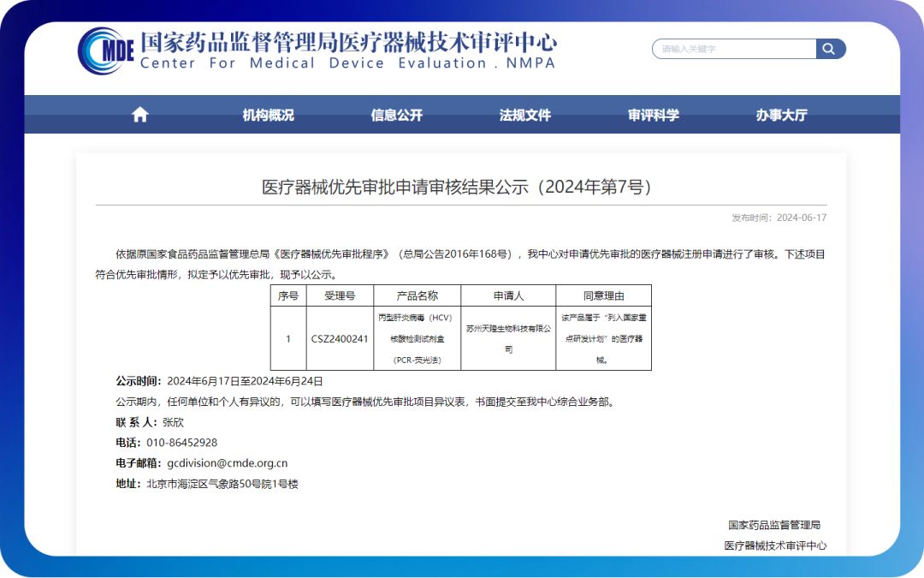
Task: Click the Center For Medical Device Evaluation subtitle
Action: (x=347, y=63)
